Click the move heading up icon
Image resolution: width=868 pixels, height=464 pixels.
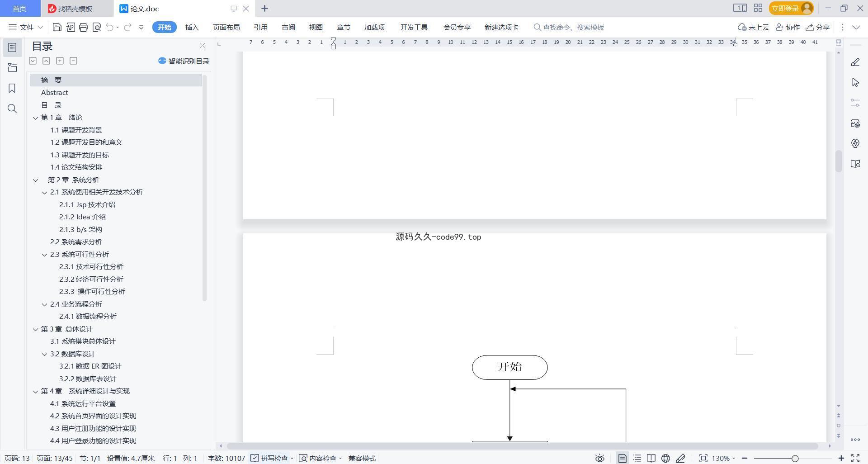[46, 61]
